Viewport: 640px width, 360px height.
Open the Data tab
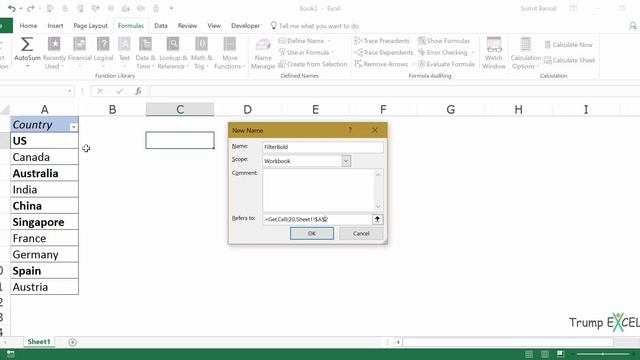tap(161, 26)
